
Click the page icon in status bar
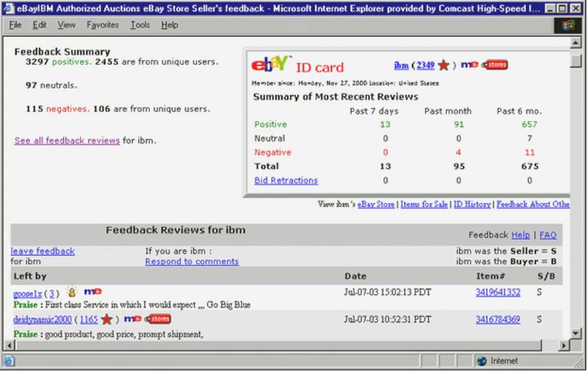pyautogui.click(x=9, y=361)
